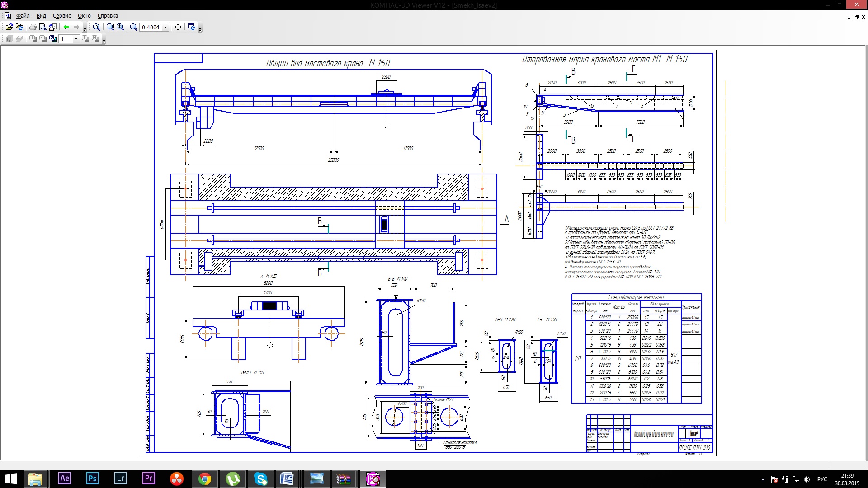Image resolution: width=868 pixels, height=488 pixels.
Task: Click the greyed layers stack icon
Action: 19,39
